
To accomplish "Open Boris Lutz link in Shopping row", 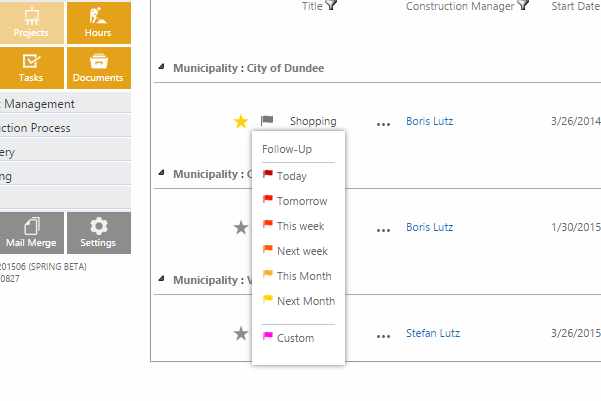I will (x=429, y=121).
